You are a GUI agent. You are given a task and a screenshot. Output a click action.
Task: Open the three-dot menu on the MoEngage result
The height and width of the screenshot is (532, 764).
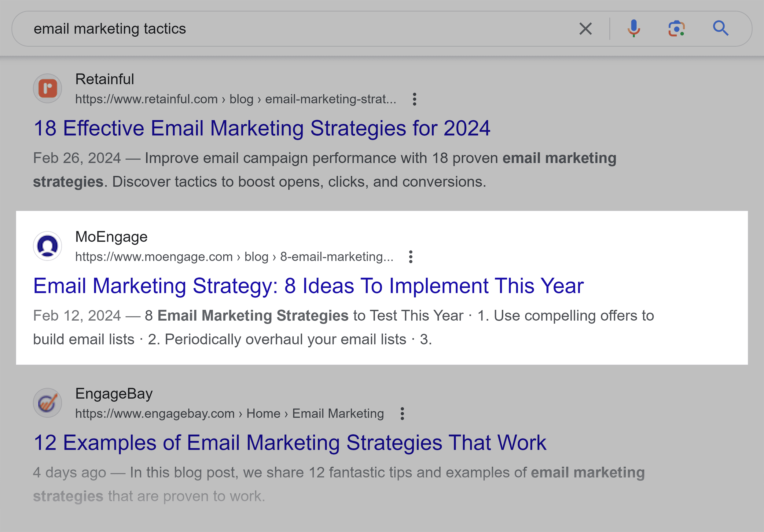[411, 256]
